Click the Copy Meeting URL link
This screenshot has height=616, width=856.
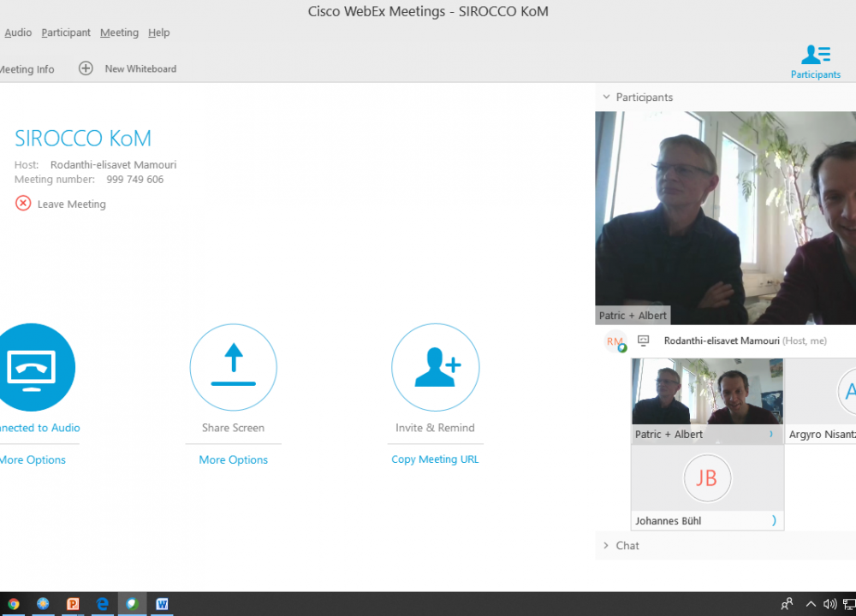click(x=435, y=459)
